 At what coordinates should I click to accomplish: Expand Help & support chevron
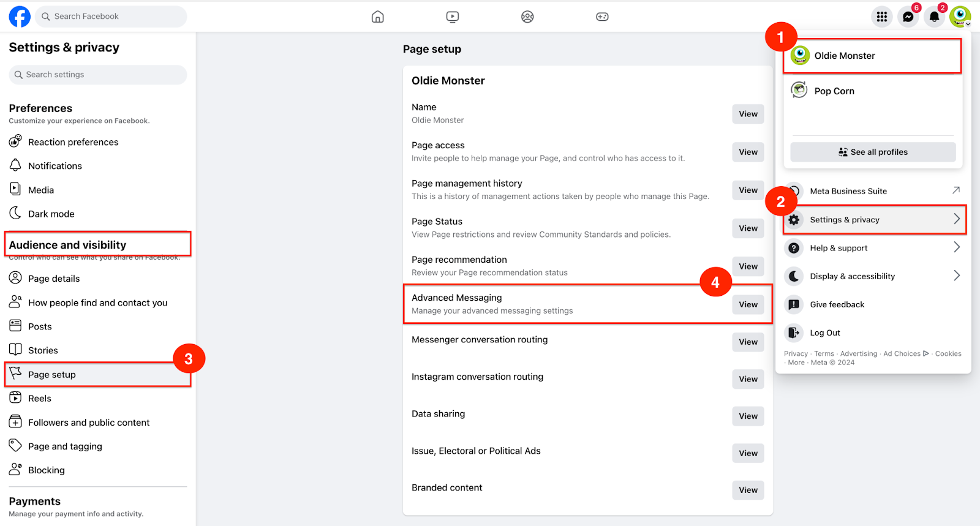click(957, 247)
